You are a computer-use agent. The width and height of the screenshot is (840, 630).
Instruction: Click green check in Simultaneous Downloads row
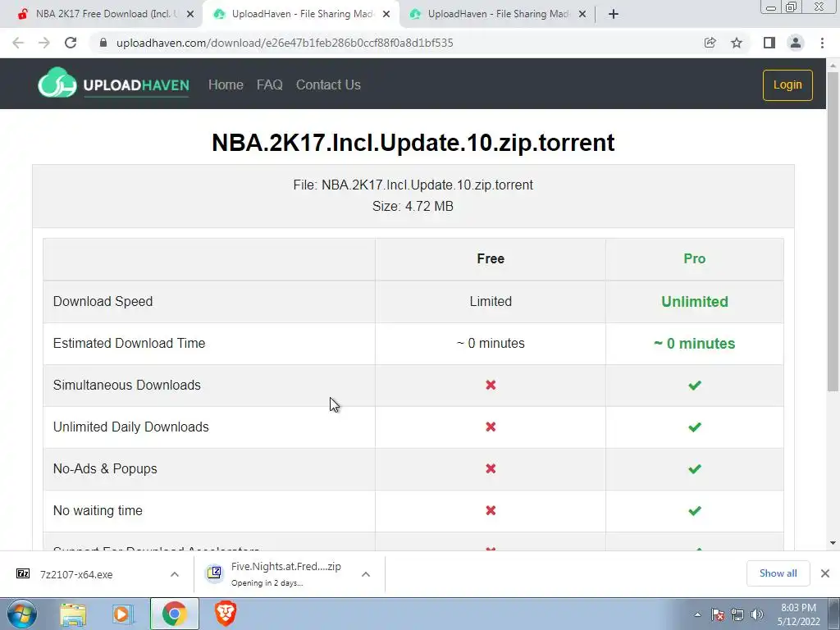click(694, 386)
